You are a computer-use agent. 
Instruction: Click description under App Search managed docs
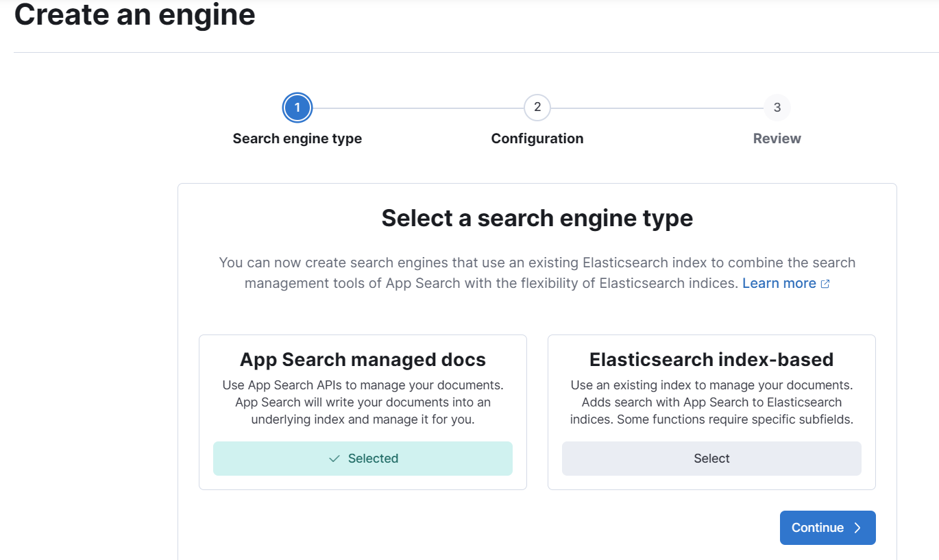coord(363,402)
